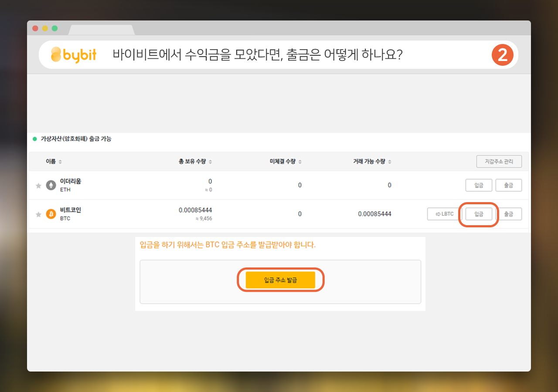Click the ETH ticker label
Screen dimensions: 558x392
pyautogui.click(x=65, y=190)
